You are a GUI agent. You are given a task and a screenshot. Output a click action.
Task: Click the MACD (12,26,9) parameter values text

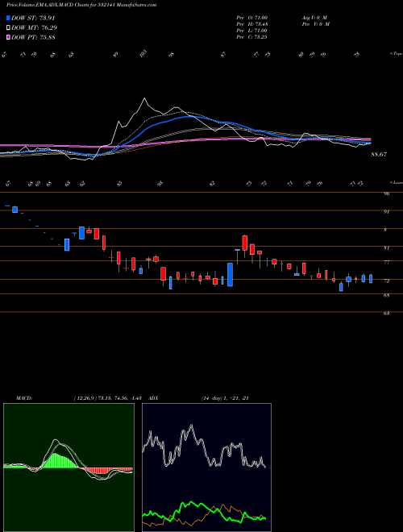click(x=110, y=398)
